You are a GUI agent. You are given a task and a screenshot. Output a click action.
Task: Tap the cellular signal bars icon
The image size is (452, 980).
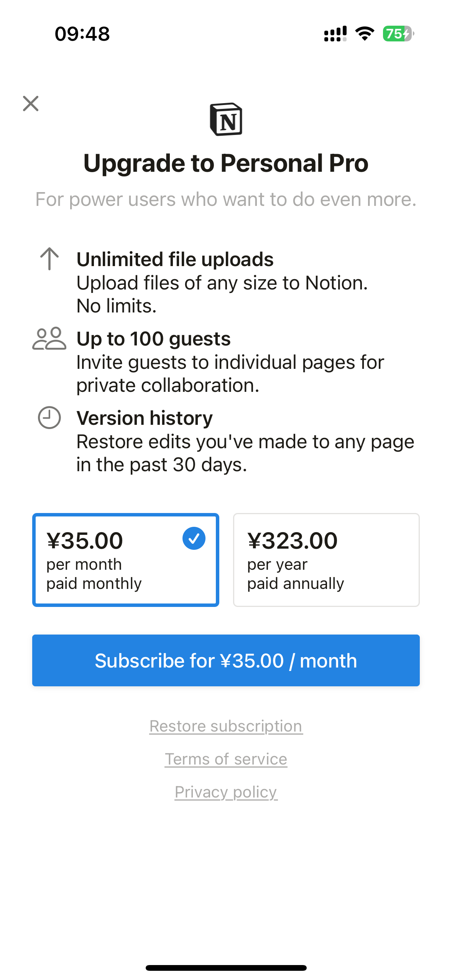335,34
